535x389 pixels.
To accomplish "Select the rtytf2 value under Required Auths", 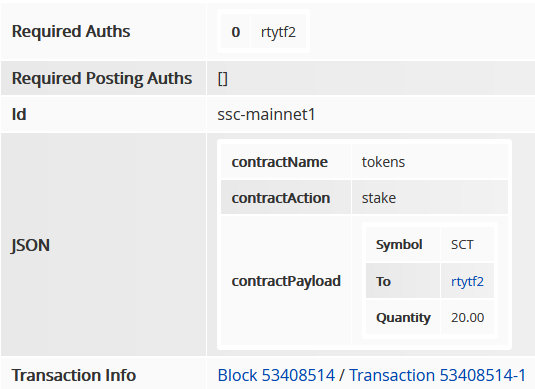I will point(278,32).
